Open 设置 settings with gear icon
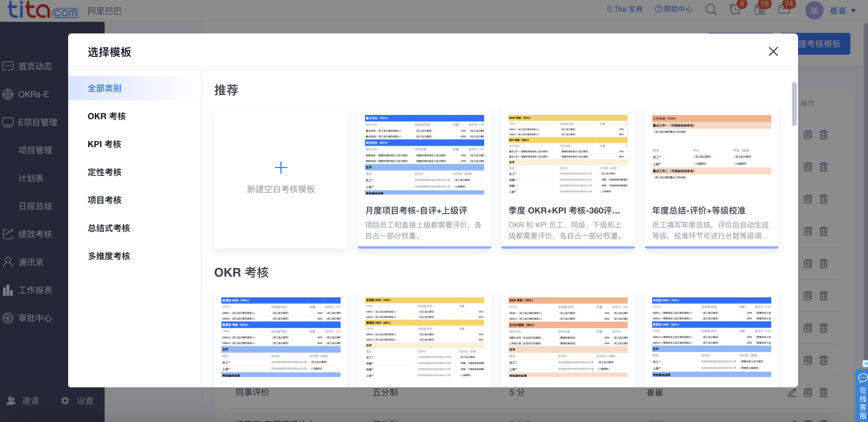The width and height of the screenshot is (868, 422). 77,400
